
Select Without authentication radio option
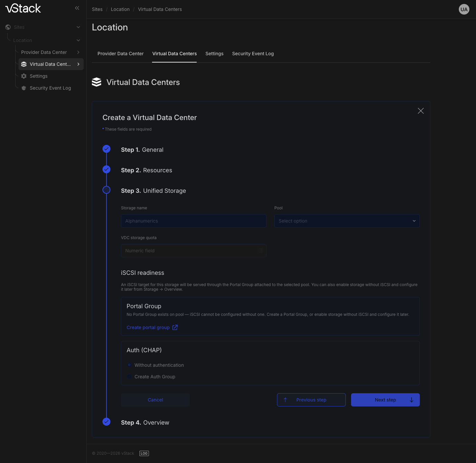pyautogui.click(x=130, y=365)
